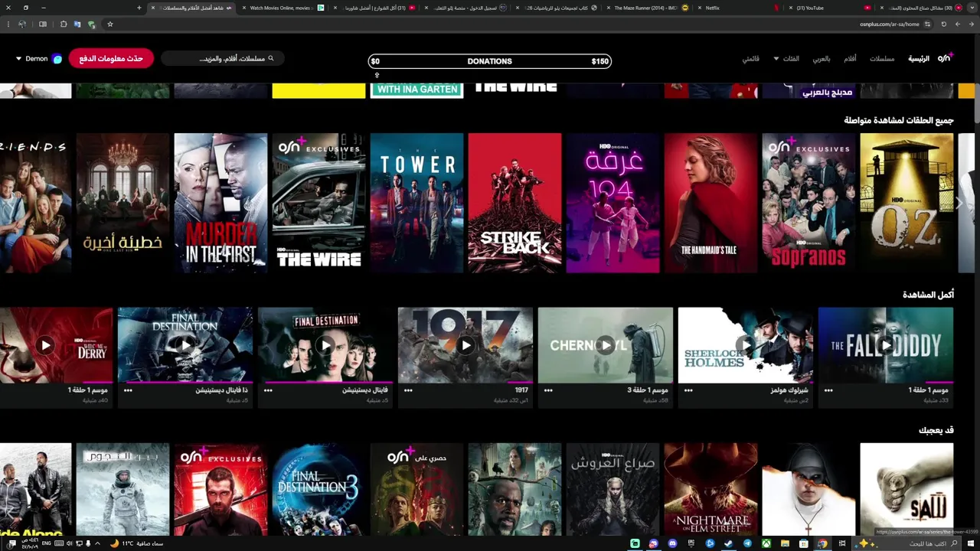
Task: Open the خطيئة أخيرة show poster
Action: point(122,203)
